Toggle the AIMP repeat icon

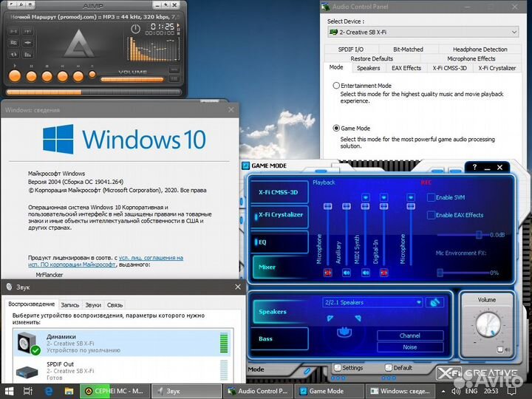coord(13,54)
